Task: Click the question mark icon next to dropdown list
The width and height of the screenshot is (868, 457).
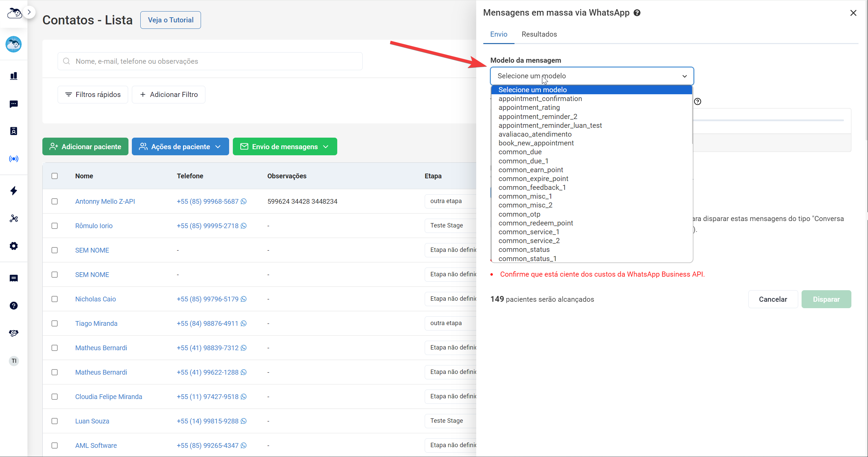Action: point(698,101)
